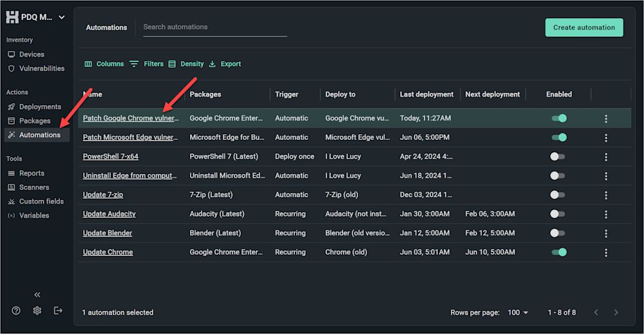
Task: Open Devices in the sidebar
Action: pyautogui.click(x=32, y=54)
